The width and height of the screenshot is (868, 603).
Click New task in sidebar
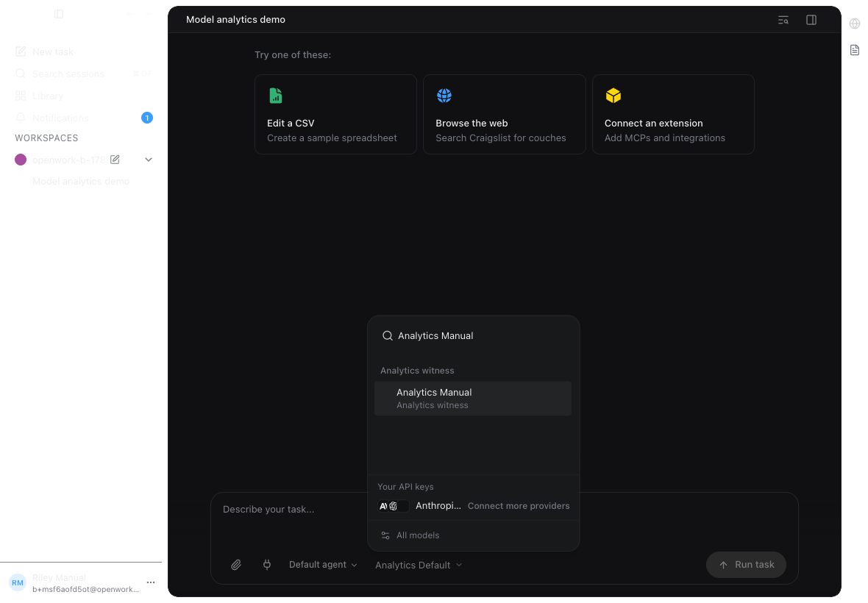click(52, 51)
